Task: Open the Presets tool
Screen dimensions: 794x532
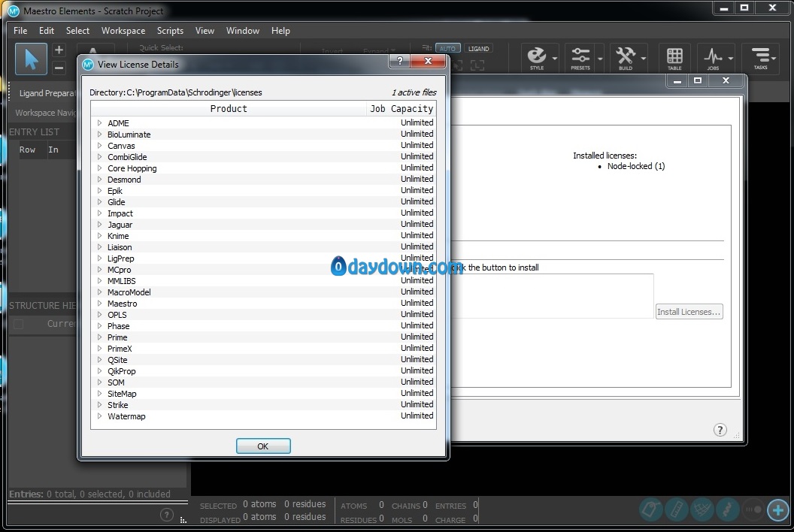Action: (x=580, y=58)
